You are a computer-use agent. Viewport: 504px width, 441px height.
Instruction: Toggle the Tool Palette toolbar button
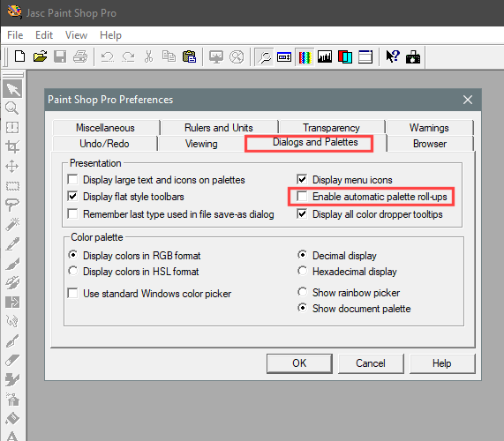[x=264, y=56]
